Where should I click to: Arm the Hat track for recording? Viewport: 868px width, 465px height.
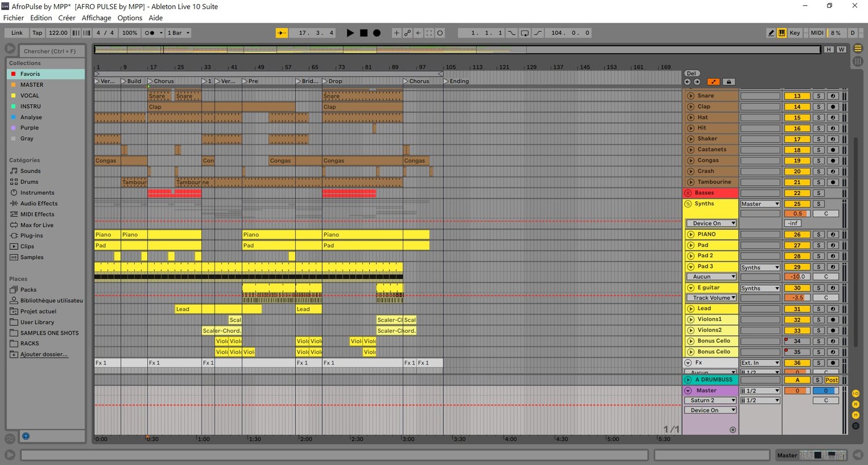[833, 117]
